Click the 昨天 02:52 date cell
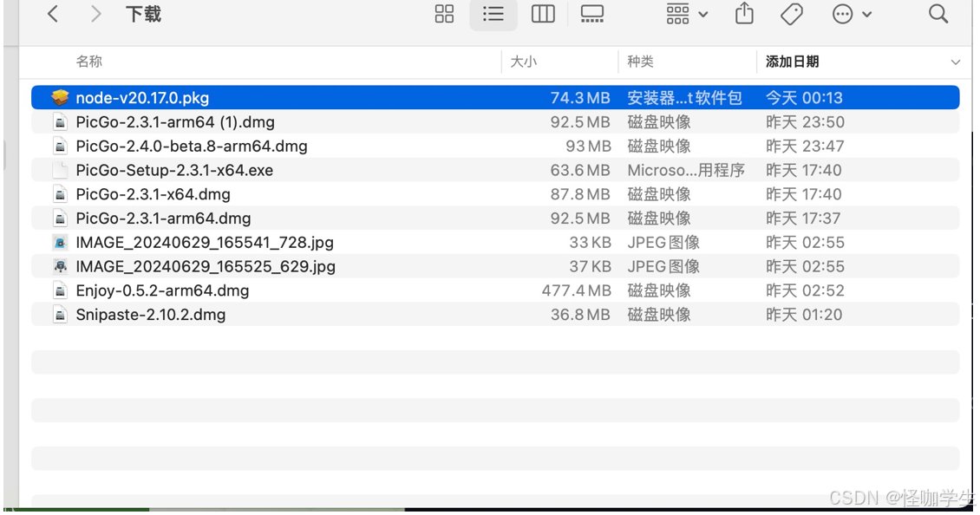The height and width of the screenshot is (515, 980). 805,290
